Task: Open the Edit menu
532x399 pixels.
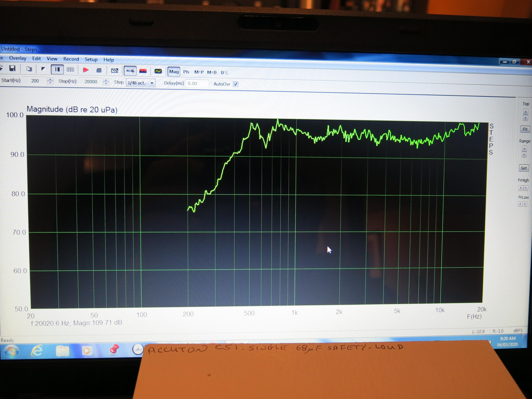Action: [37, 58]
